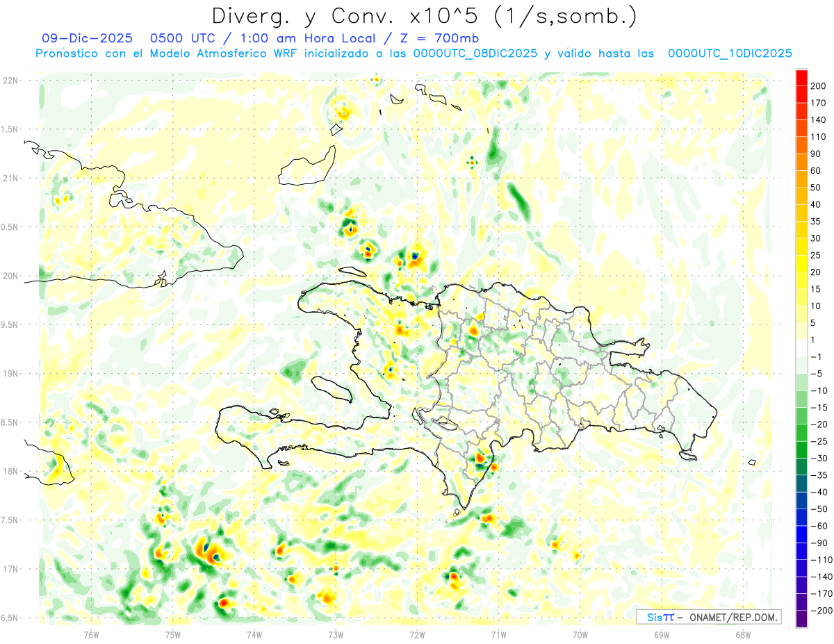This screenshot has height=644, width=834.
Task: Click the topmost red colorbar swatch
Action: click(802, 77)
